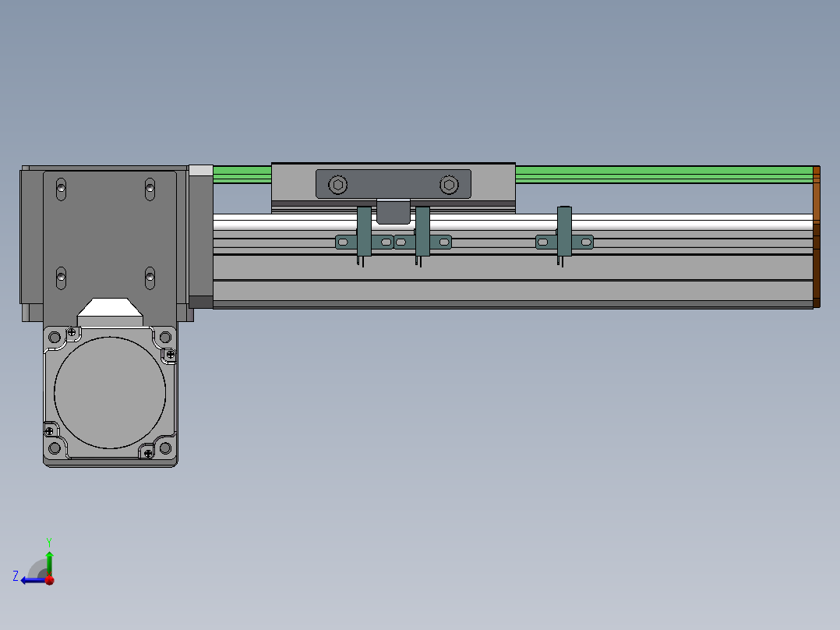840x630 pixels.
Task: Select the middle sensor bracket post on the rail
Action: coord(422,232)
